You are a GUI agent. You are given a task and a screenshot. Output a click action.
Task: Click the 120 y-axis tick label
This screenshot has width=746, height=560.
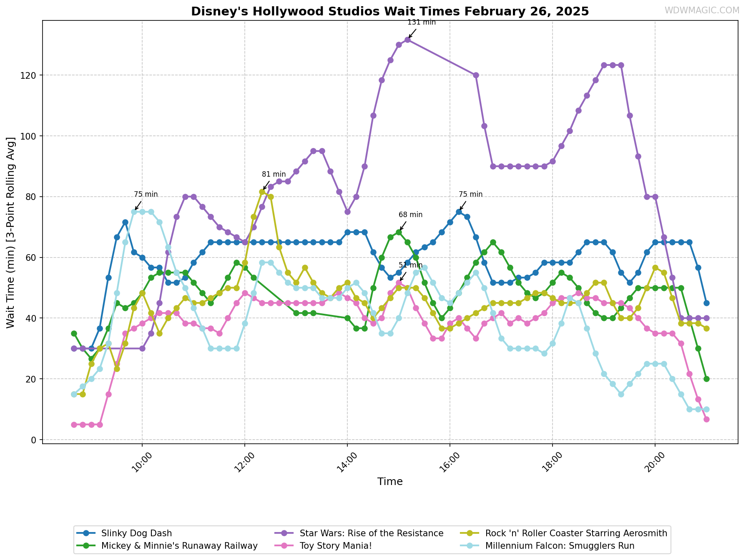pos(29,75)
